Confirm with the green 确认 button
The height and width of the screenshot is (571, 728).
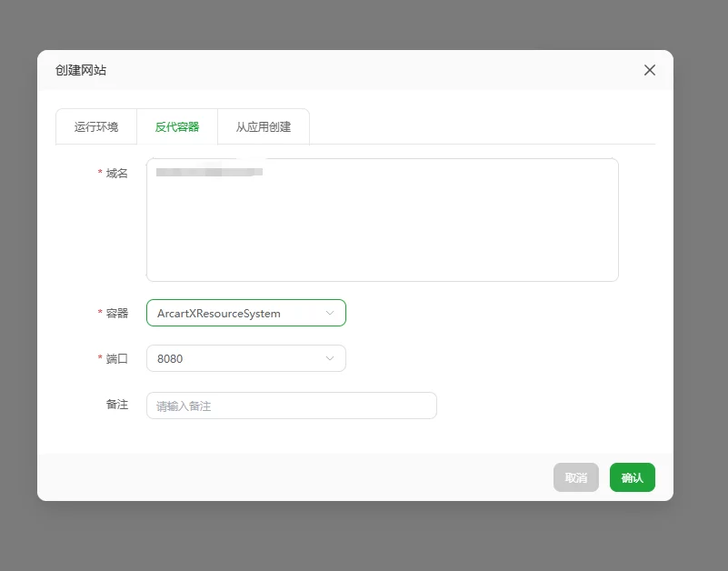pos(632,477)
